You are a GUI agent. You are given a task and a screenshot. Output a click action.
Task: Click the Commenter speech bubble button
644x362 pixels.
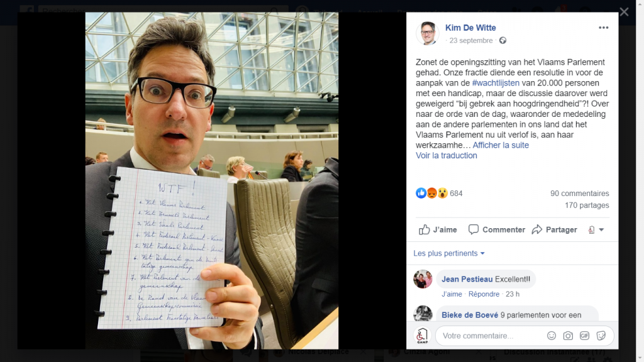pyautogui.click(x=497, y=230)
